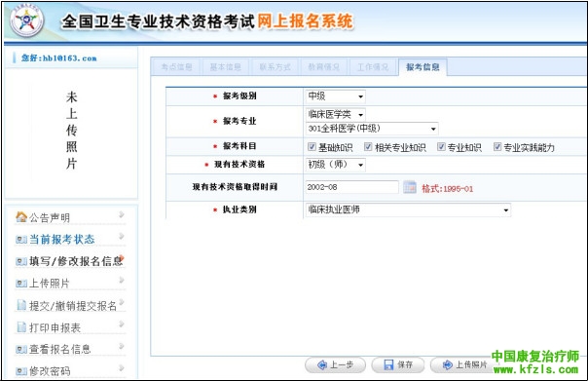The width and height of the screenshot is (588, 381).
Task: Click the card icon beside 查看报名信息
Action: (21, 350)
